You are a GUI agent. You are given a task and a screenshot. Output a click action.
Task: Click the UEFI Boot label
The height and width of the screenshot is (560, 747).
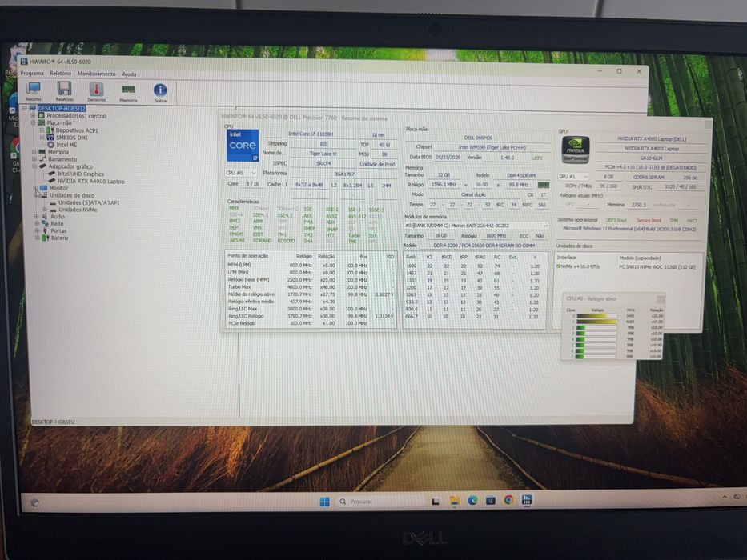(616, 220)
